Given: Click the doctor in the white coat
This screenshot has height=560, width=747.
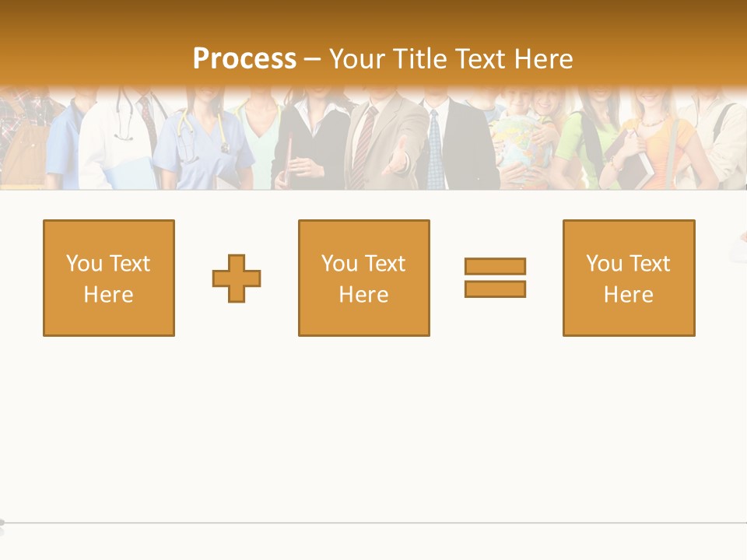Looking at the screenshot, I should tap(117, 140).
